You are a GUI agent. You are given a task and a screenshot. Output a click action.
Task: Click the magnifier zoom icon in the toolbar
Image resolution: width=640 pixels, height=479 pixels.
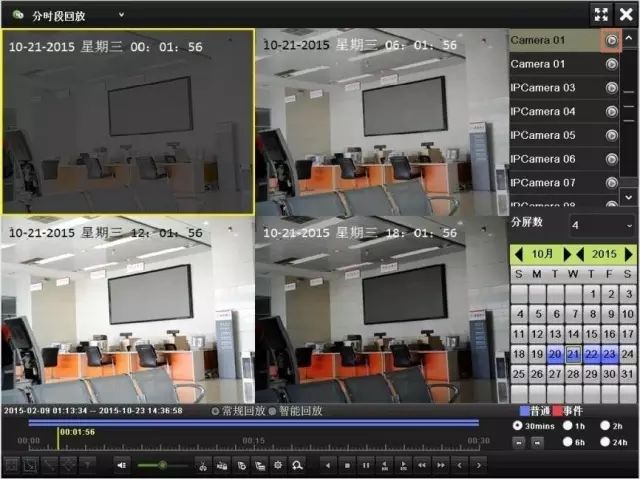pyautogui.click(x=297, y=465)
